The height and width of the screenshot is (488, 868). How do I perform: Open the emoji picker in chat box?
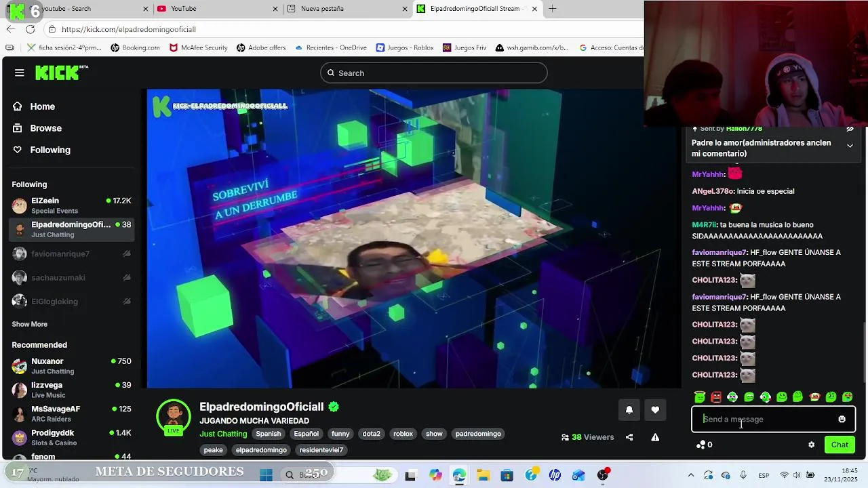(x=842, y=420)
